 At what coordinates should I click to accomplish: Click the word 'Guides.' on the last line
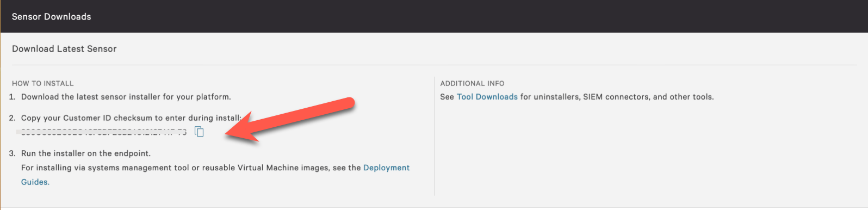coord(35,182)
